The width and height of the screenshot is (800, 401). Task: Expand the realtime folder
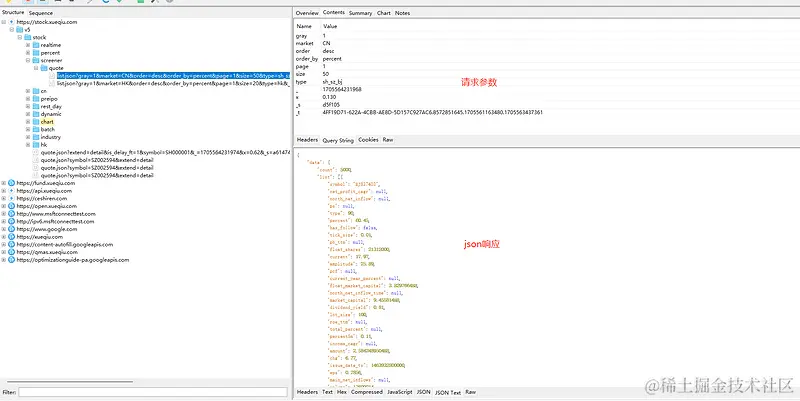tap(29, 45)
